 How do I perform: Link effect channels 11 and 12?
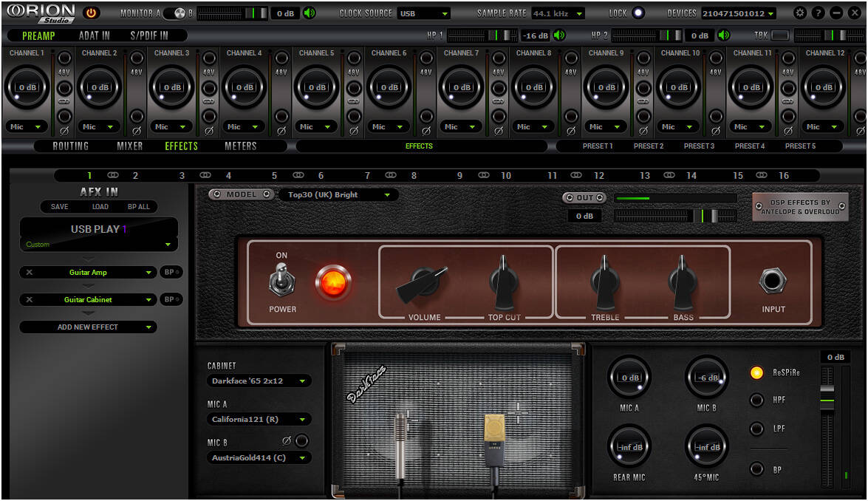pos(576,175)
